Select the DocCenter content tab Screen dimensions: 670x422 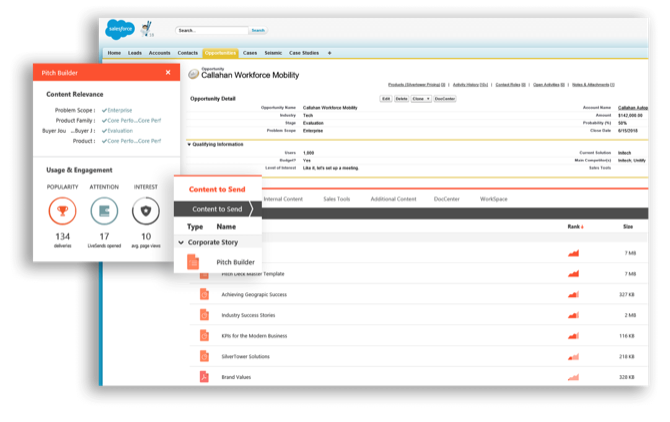(x=447, y=199)
